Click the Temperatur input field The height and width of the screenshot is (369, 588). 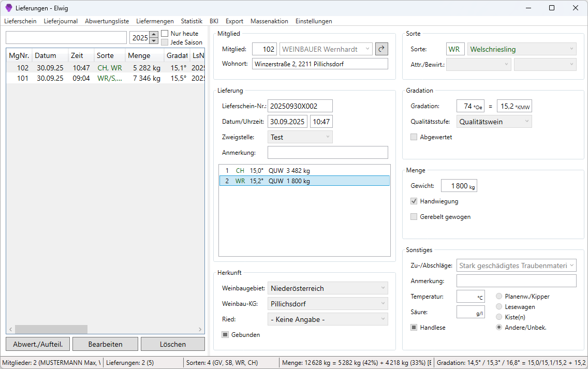[471, 296]
